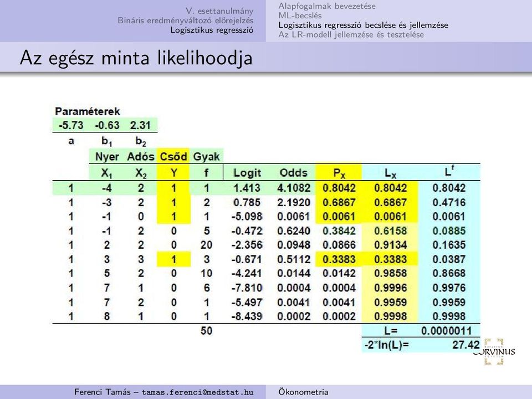The image size is (532, 399).
Task: Open Logisztikus regresszió becslése és jellemzése subsection
Action: (363, 25)
